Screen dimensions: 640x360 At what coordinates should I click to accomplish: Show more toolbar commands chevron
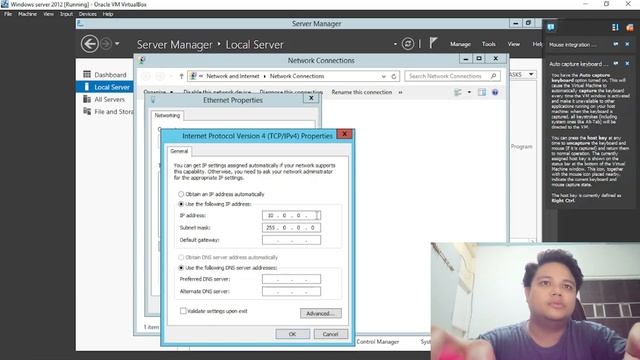coord(400,92)
